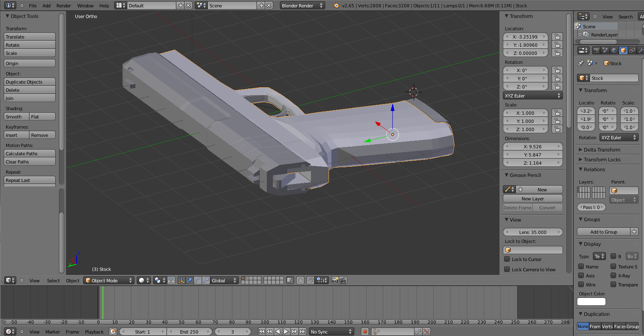
Task: Play animation in reverse
Action: click(x=278, y=331)
